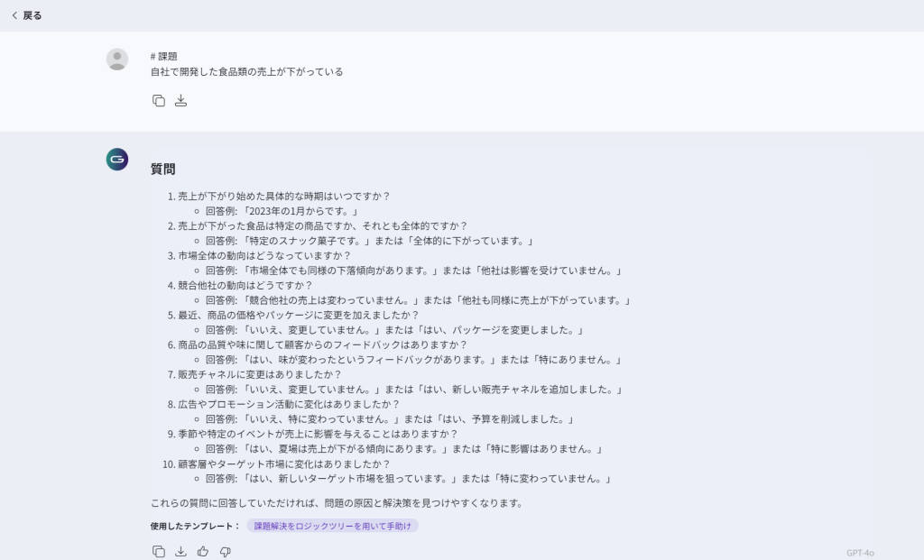
Task: Click the 戻る back button
Action: pos(32,15)
